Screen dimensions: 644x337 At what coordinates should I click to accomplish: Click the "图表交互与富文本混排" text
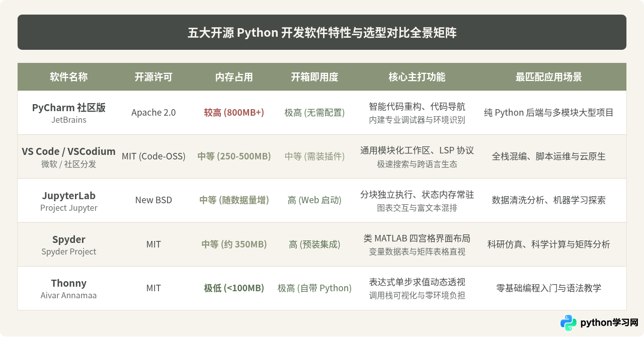[x=417, y=208]
